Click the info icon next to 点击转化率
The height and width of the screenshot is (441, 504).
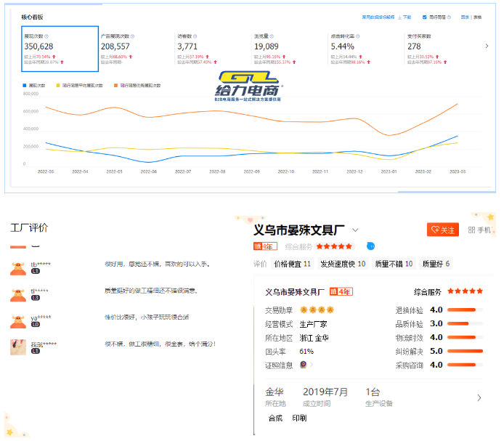coord(358,36)
